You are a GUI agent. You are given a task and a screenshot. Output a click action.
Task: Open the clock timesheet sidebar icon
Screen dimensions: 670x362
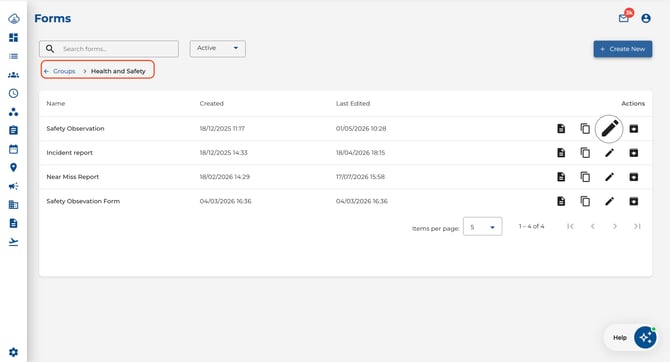click(14, 93)
